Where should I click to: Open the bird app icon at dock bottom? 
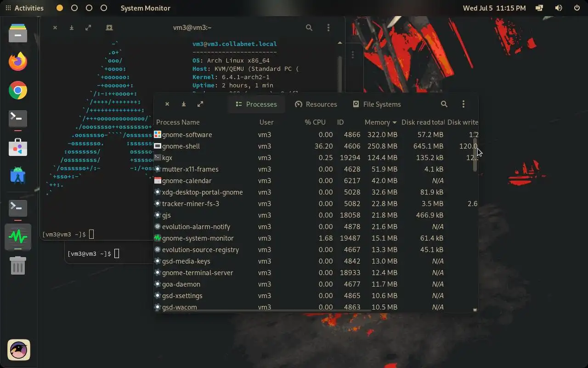click(x=19, y=351)
